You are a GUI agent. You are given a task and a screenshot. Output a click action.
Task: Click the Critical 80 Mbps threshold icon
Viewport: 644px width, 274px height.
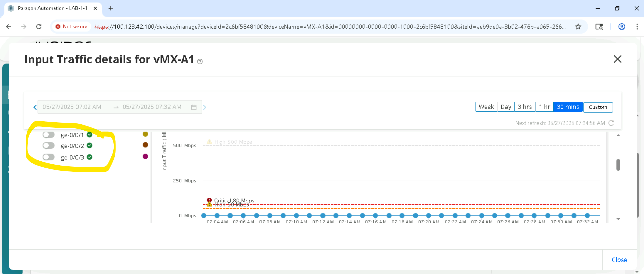pyautogui.click(x=209, y=200)
